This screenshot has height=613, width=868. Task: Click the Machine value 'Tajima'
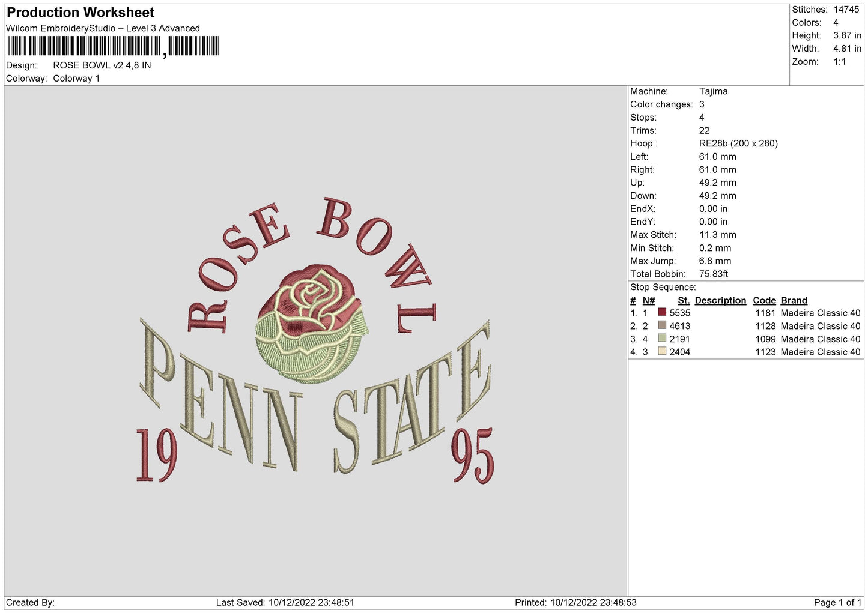[x=713, y=91]
